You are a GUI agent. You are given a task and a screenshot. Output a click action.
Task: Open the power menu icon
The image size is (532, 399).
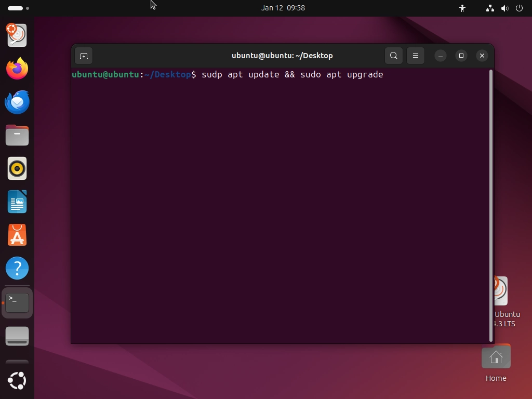[x=519, y=8]
